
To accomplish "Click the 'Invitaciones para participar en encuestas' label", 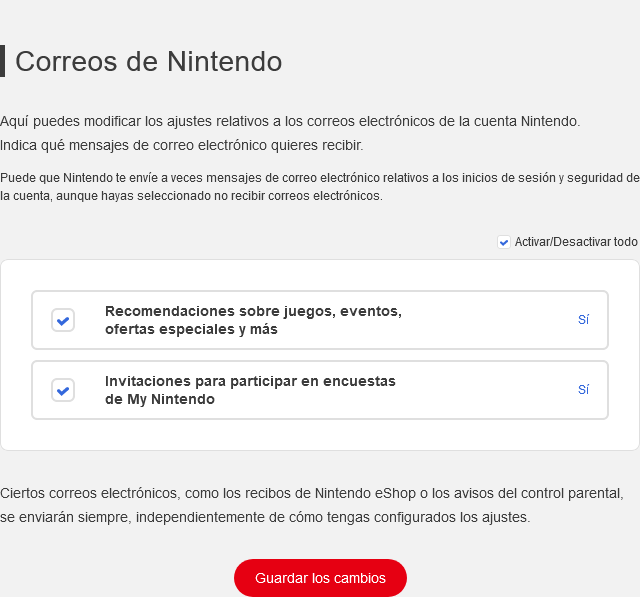I will pos(250,381).
